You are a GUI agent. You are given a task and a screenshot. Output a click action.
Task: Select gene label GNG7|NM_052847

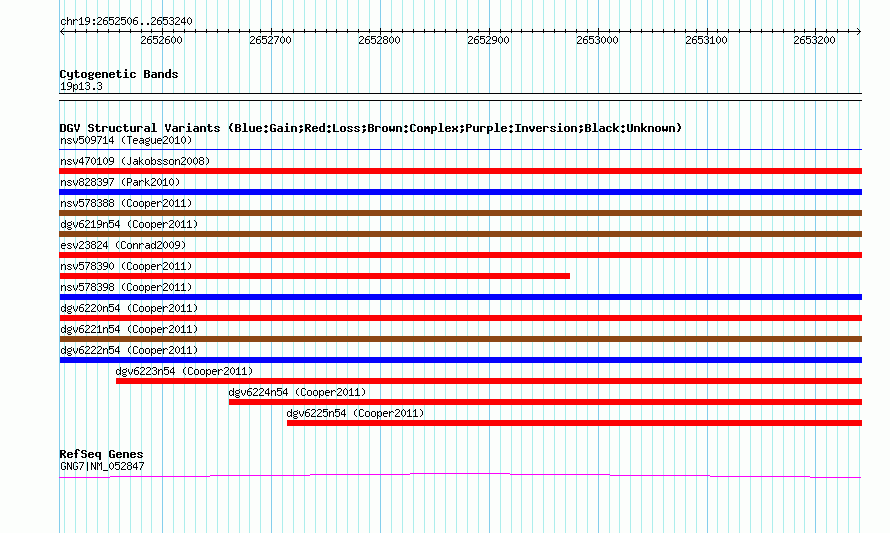(x=102, y=467)
